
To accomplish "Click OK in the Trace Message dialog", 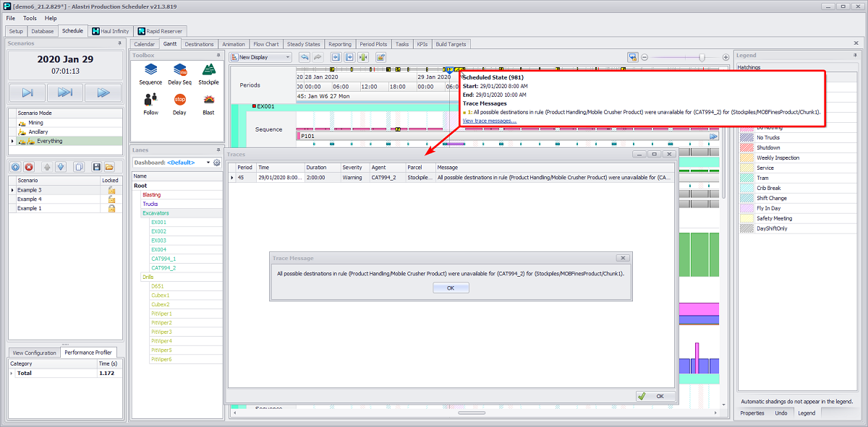I will (451, 288).
